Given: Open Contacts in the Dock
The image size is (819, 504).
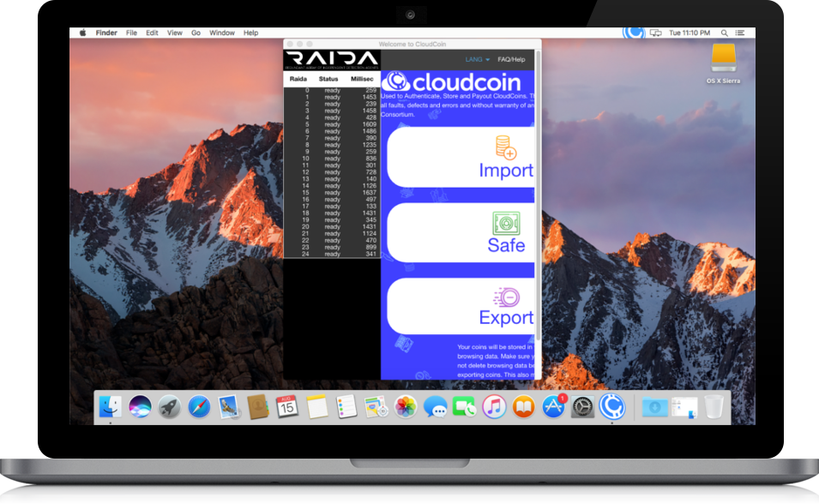Looking at the screenshot, I should [258, 407].
